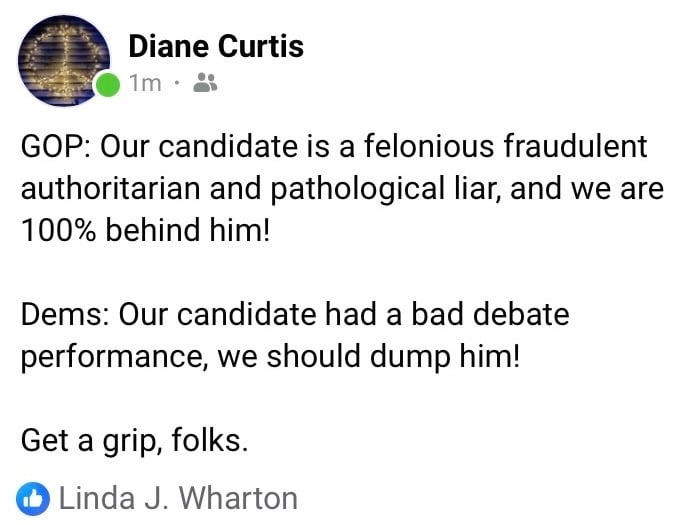Click the 1m post timestamp
Screen dimensions: 691x525
[145, 84]
